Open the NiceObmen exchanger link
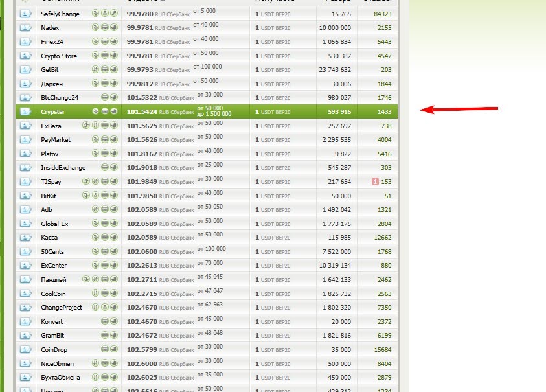Image resolution: width=546 pixels, height=392 pixels. pyautogui.click(x=58, y=363)
